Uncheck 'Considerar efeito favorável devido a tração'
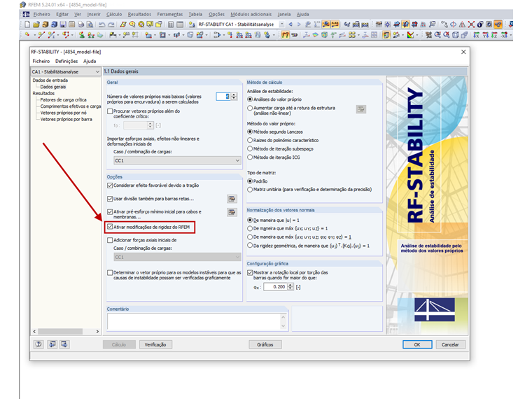The width and height of the screenshot is (532, 399). tap(110, 185)
